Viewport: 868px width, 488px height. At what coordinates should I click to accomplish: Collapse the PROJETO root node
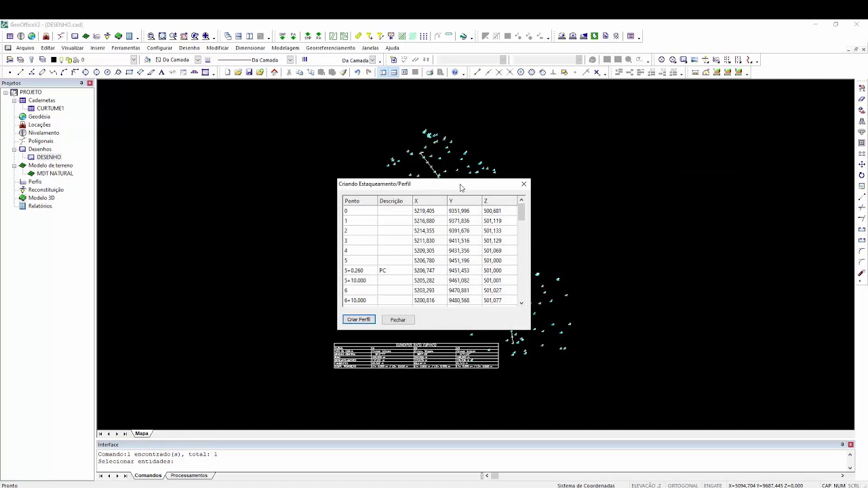click(5, 92)
